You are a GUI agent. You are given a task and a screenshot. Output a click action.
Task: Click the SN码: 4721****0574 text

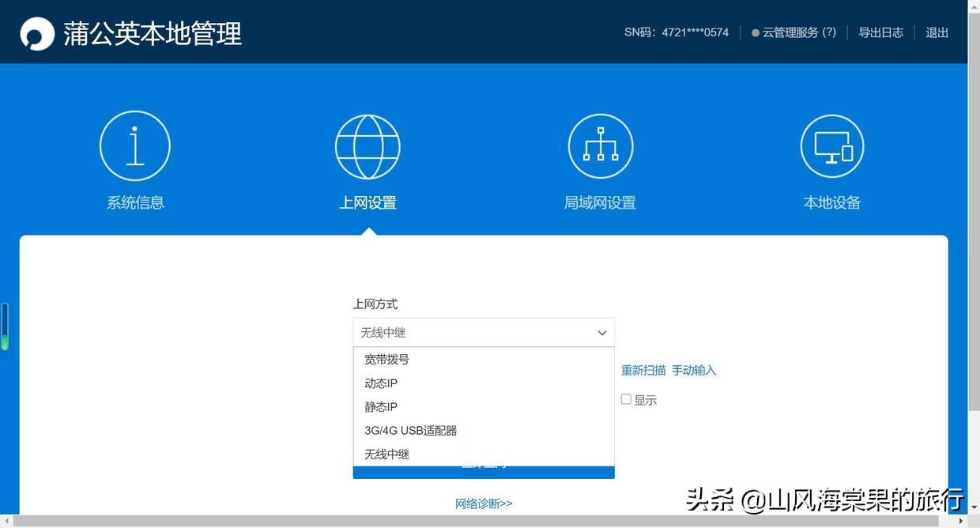tap(677, 32)
